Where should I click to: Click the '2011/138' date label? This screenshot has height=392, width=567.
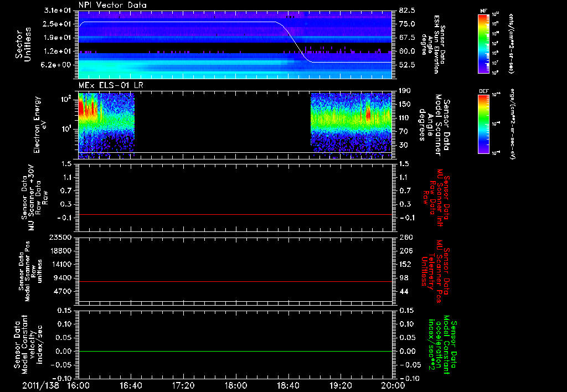coord(40,385)
